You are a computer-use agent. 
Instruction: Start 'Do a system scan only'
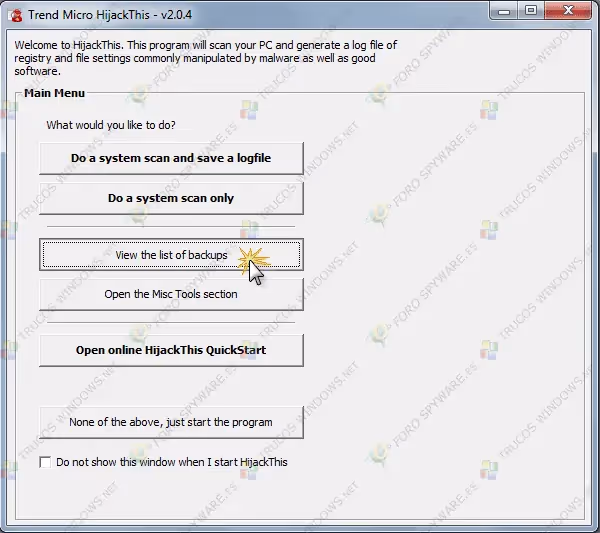[171, 198]
